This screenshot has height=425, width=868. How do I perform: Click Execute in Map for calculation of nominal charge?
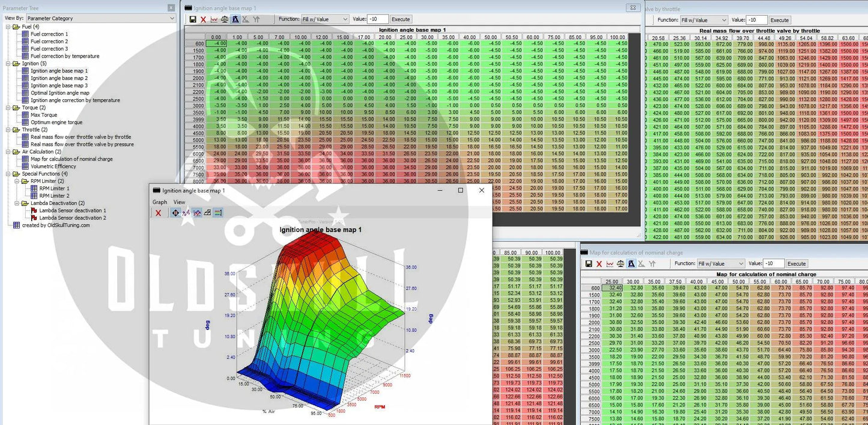pos(796,264)
